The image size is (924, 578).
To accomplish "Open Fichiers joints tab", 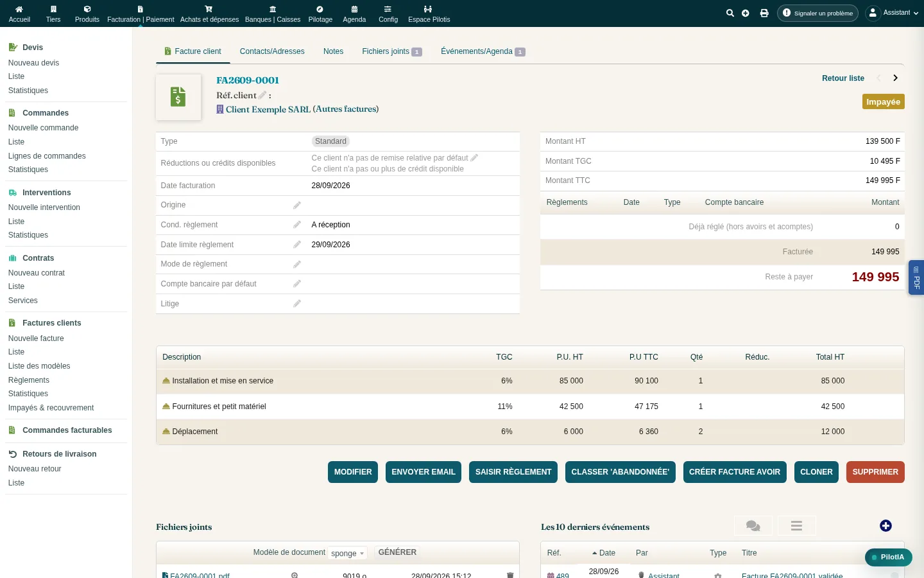I will point(392,51).
